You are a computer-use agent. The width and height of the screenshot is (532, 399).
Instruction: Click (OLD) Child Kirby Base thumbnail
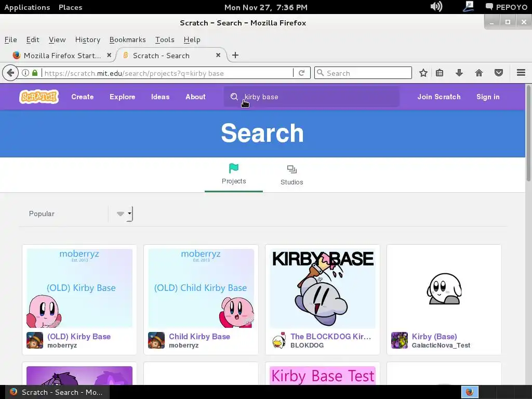[x=201, y=288]
